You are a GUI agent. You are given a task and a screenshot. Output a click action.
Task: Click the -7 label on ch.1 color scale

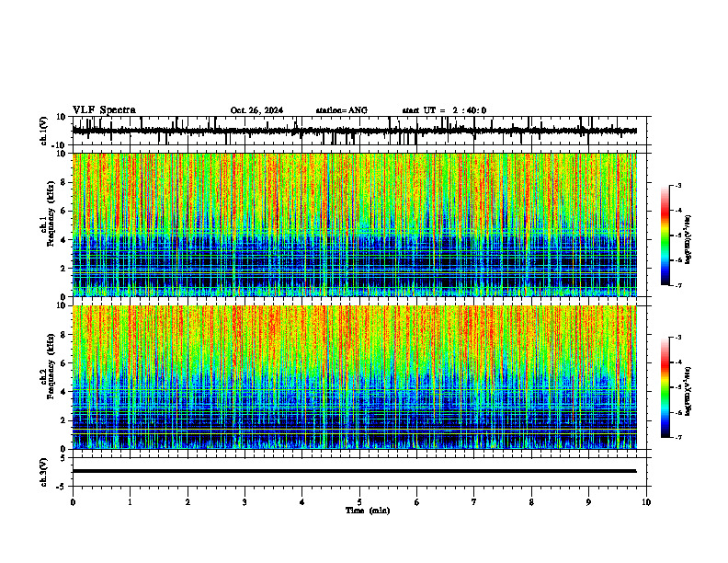[x=678, y=285]
